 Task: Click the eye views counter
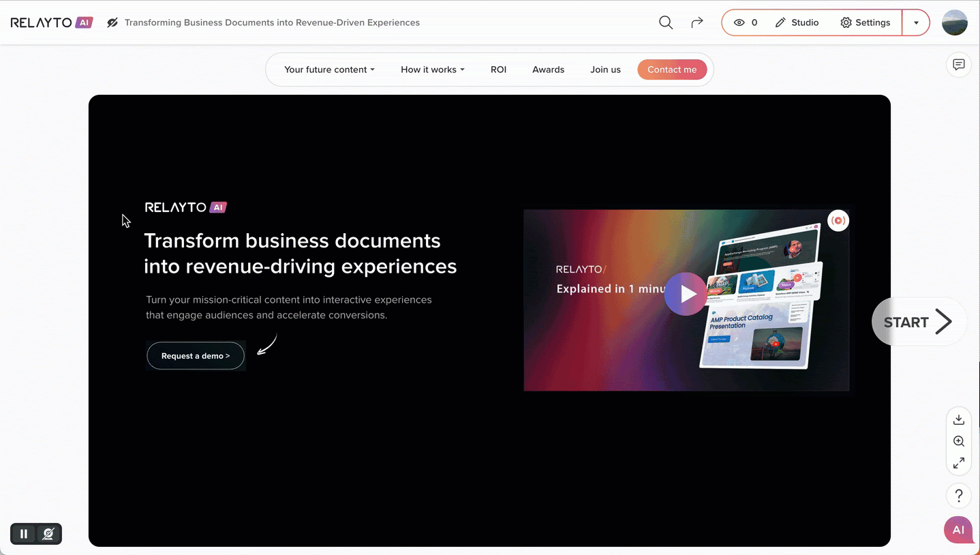pos(745,22)
